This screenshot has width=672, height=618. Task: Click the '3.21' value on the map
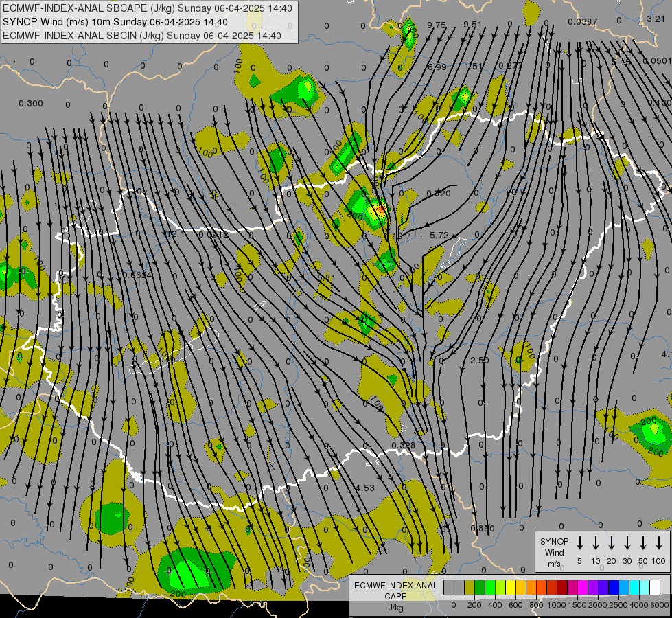pyautogui.click(x=656, y=19)
